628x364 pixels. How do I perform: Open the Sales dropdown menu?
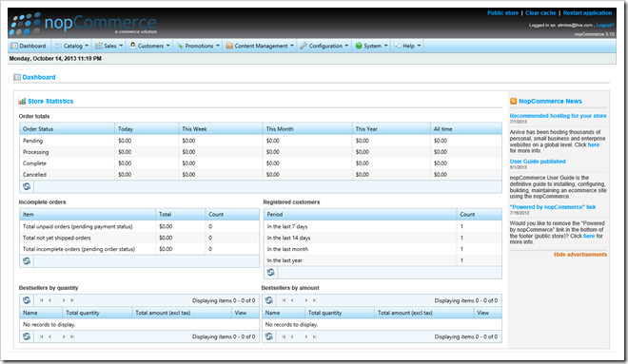pos(108,46)
